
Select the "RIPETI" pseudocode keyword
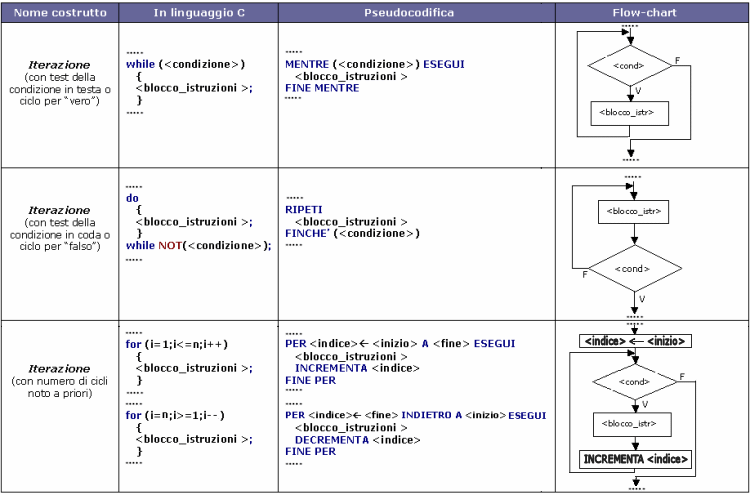[x=304, y=209]
